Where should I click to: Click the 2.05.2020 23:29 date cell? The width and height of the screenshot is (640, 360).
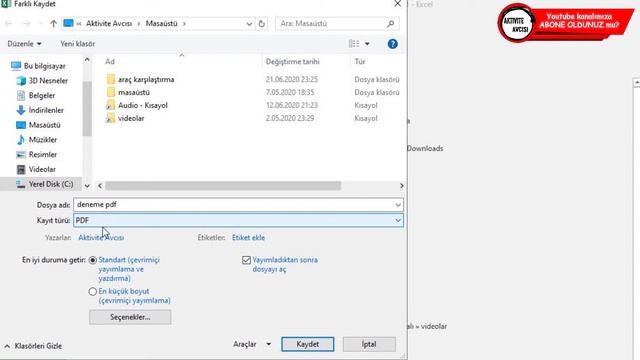(290, 118)
